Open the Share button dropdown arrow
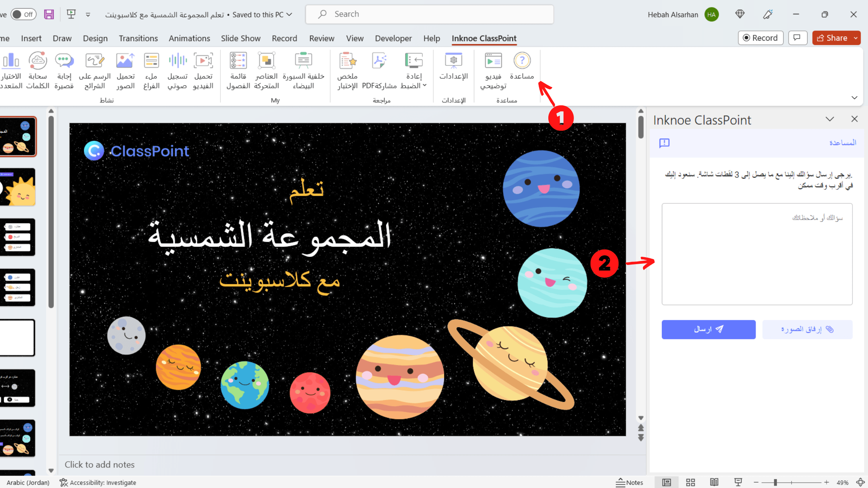This screenshot has width=868, height=488. click(856, 38)
